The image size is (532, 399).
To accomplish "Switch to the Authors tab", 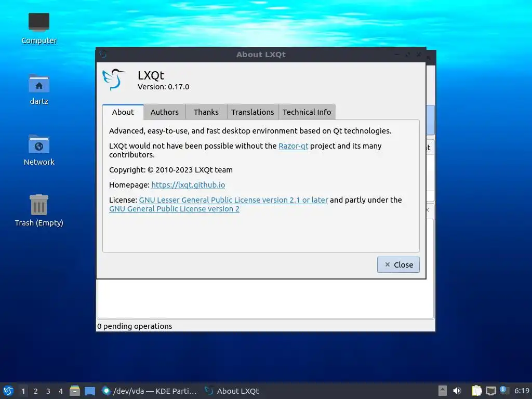I will [165, 112].
